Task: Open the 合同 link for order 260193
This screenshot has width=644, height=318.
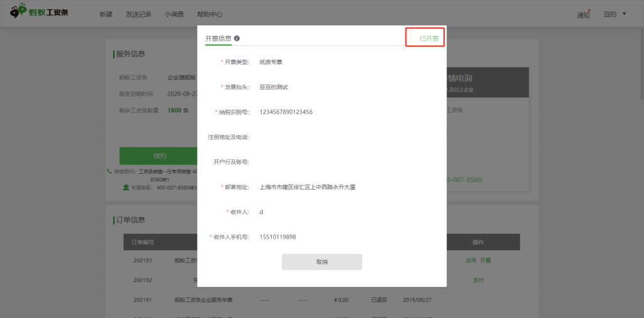Action: click(470, 260)
